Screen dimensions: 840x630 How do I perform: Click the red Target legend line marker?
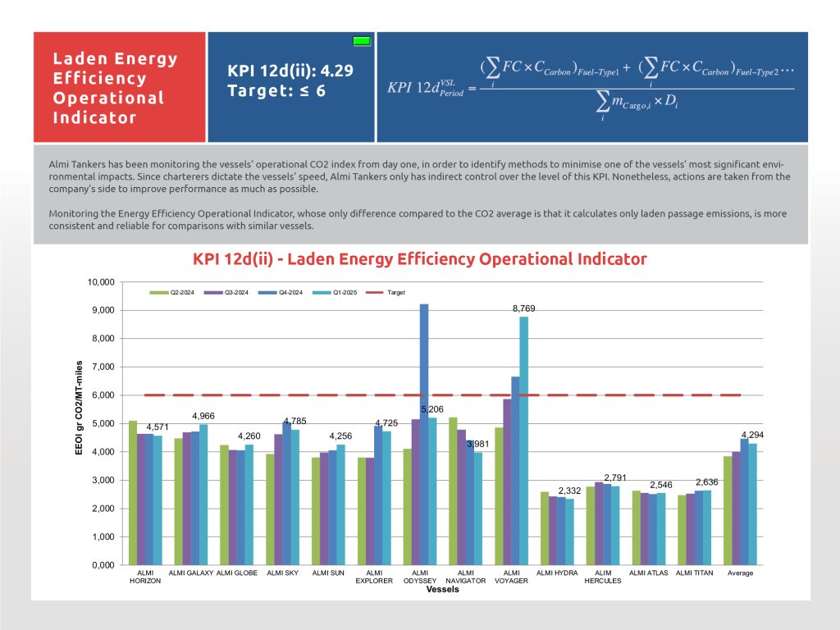point(374,293)
